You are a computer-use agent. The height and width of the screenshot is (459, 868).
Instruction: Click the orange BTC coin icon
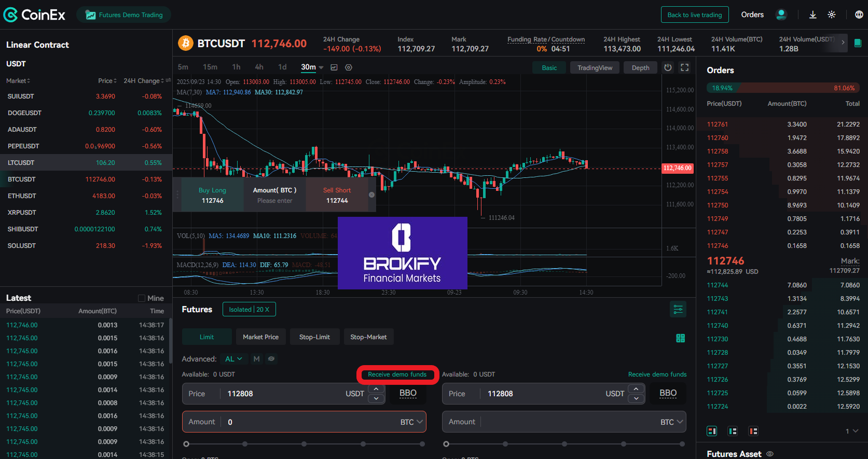[186, 43]
